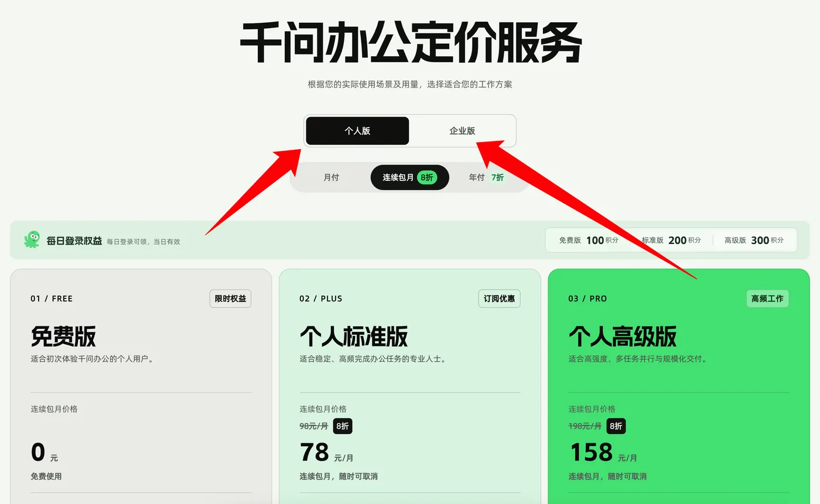Click the 免费版 100 积分 entry
This screenshot has height=504, width=820.
click(589, 240)
